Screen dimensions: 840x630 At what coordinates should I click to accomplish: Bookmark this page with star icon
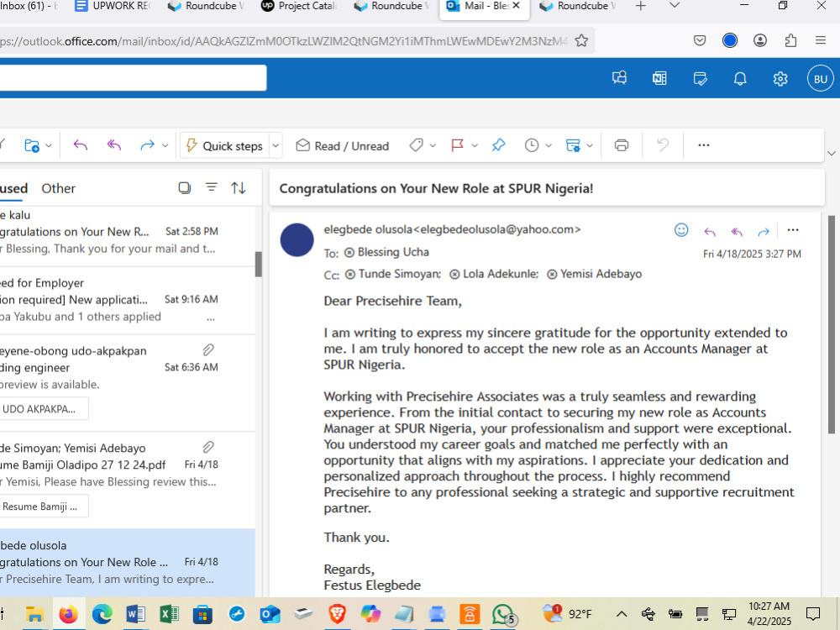point(581,40)
